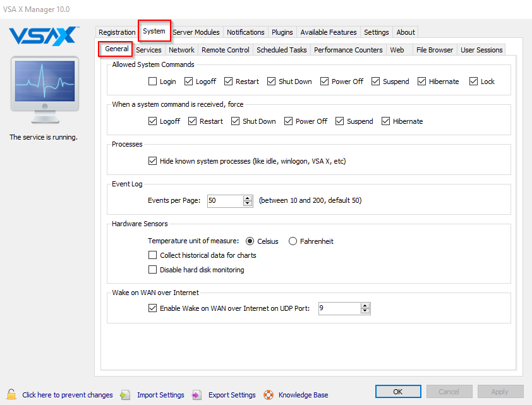Click the heartbeat monitor computer image

[x=45, y=90]
